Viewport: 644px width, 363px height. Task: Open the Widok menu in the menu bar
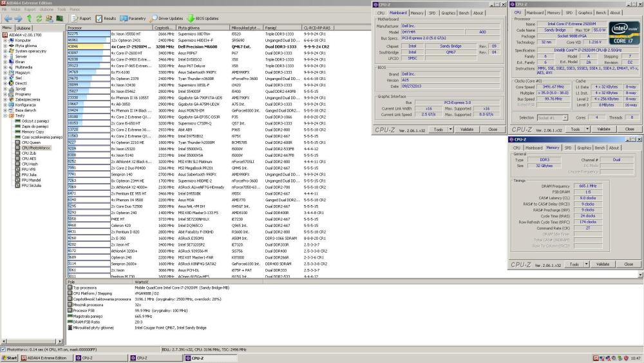tap(15, 9)
